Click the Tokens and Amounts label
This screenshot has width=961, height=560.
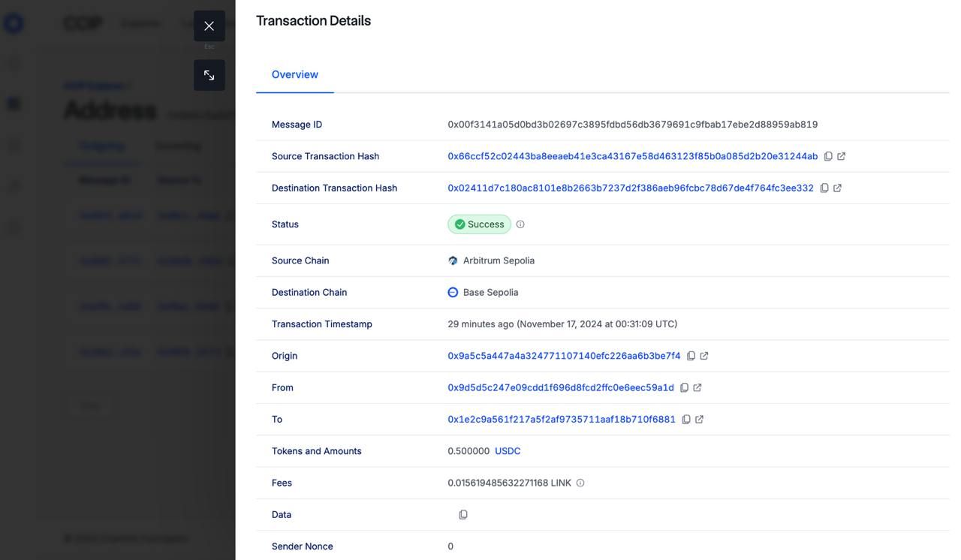[317, 451]
